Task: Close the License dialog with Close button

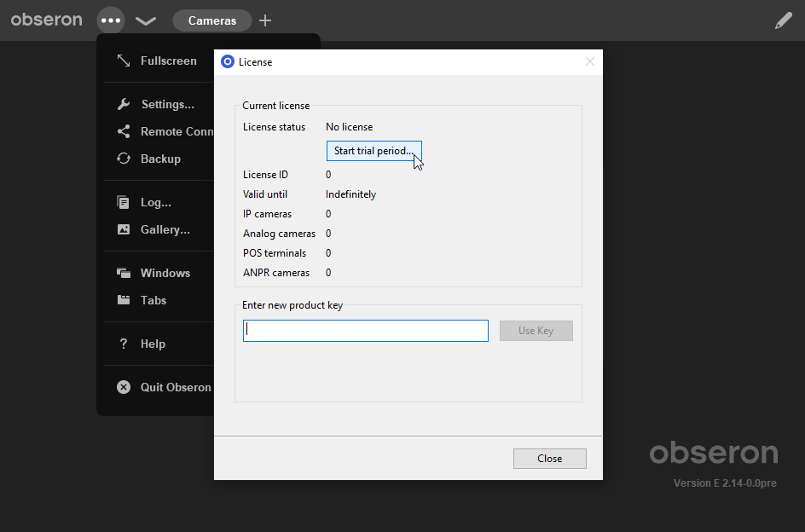Action: click(x=550, y=459)
